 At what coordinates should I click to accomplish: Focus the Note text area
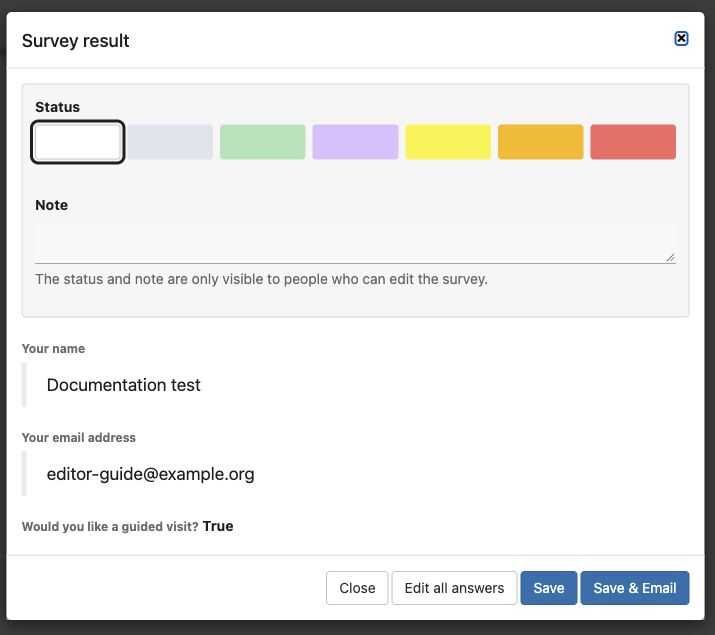pos(355,243)
